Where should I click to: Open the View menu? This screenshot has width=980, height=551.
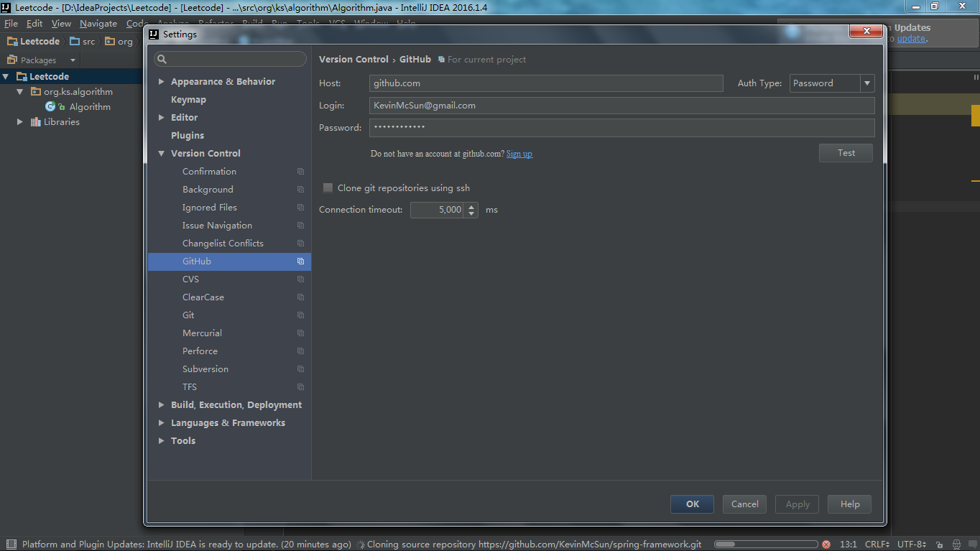(x=61, y=24)
